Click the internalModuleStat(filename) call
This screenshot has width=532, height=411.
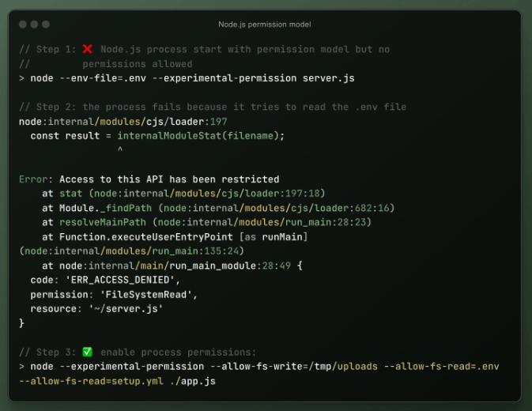coord(201,136)
